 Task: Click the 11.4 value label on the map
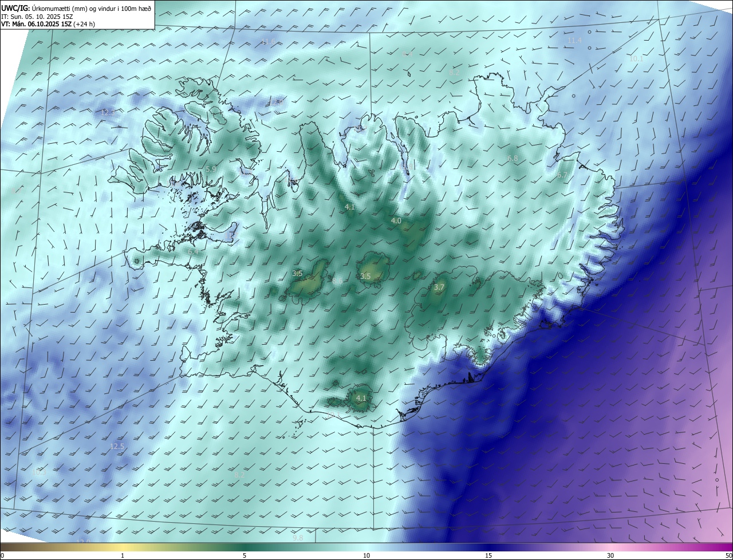click(574, 41)
